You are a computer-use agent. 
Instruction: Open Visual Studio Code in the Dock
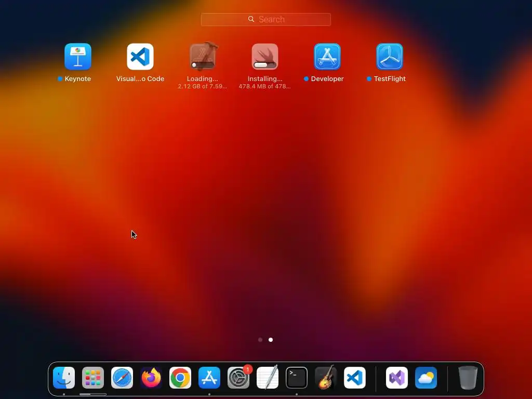(x=355, y=378)
